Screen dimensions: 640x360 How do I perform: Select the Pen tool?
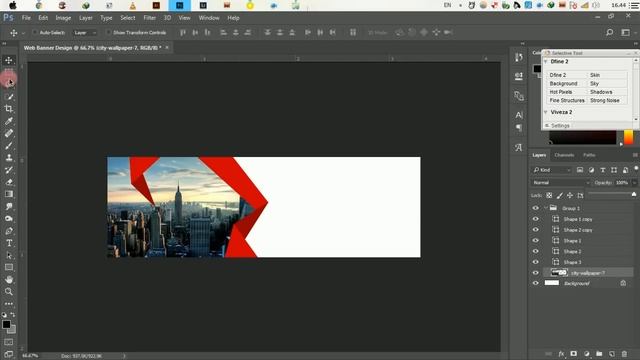[x=9, y=231]
